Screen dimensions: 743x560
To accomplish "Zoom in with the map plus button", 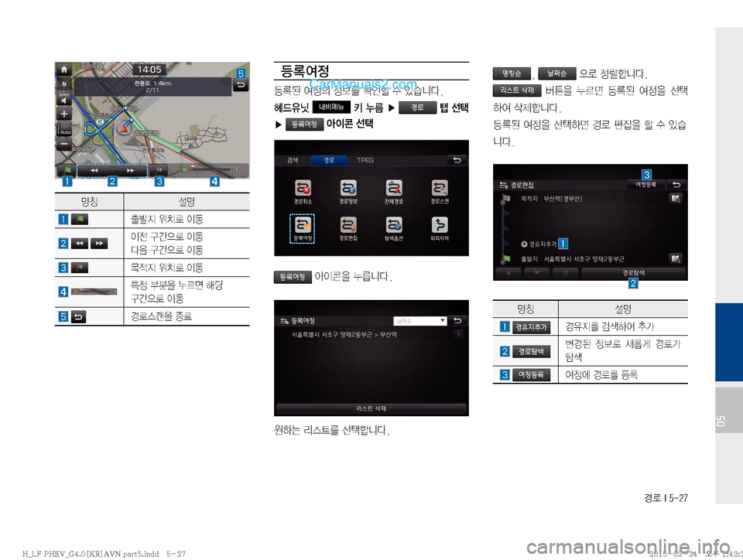I will (x=64, y=114).
